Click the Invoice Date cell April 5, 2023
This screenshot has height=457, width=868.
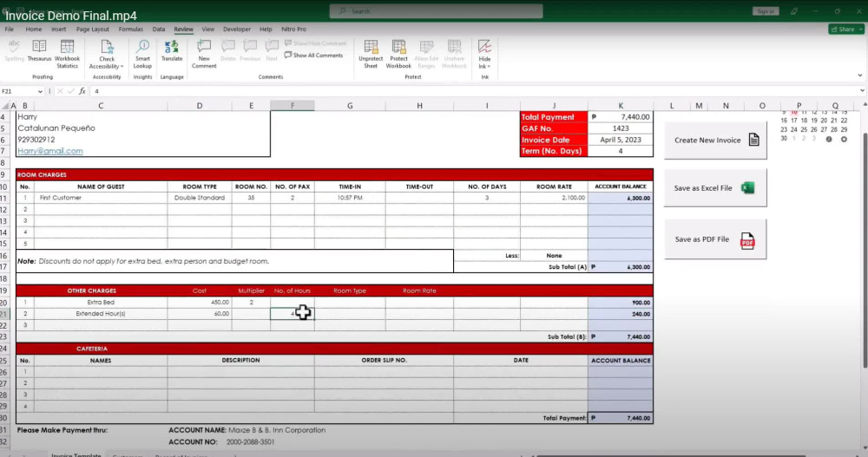coord(621,140)
